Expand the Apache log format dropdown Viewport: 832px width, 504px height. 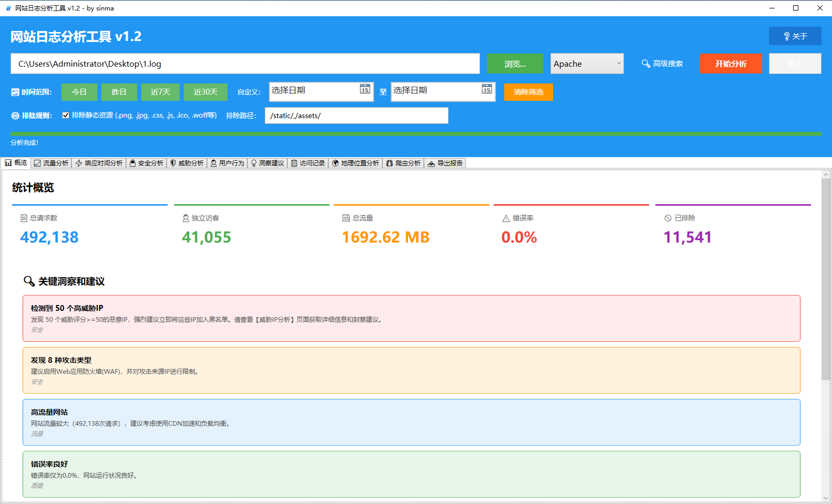pos(618,64)
